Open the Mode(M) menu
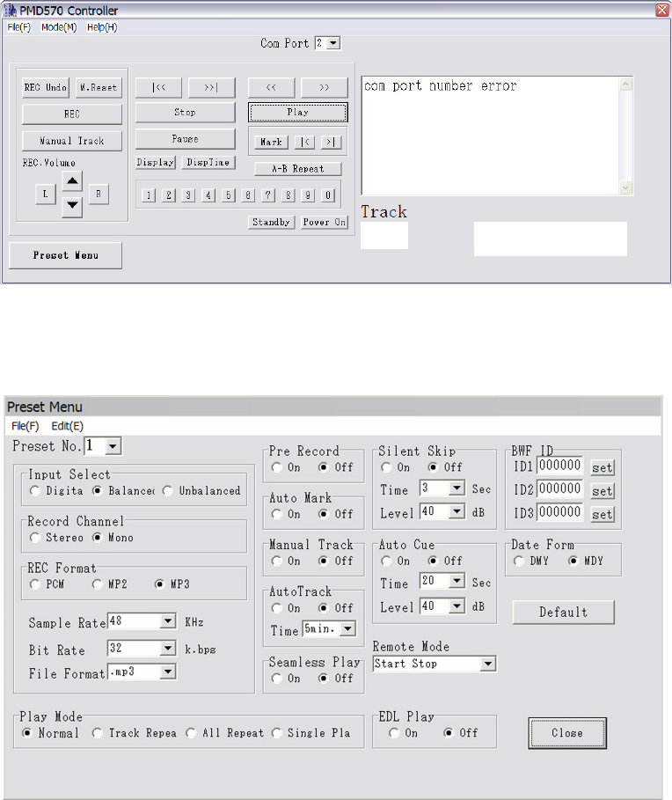This screenshot has height=800, width=672. coord(59,27)
